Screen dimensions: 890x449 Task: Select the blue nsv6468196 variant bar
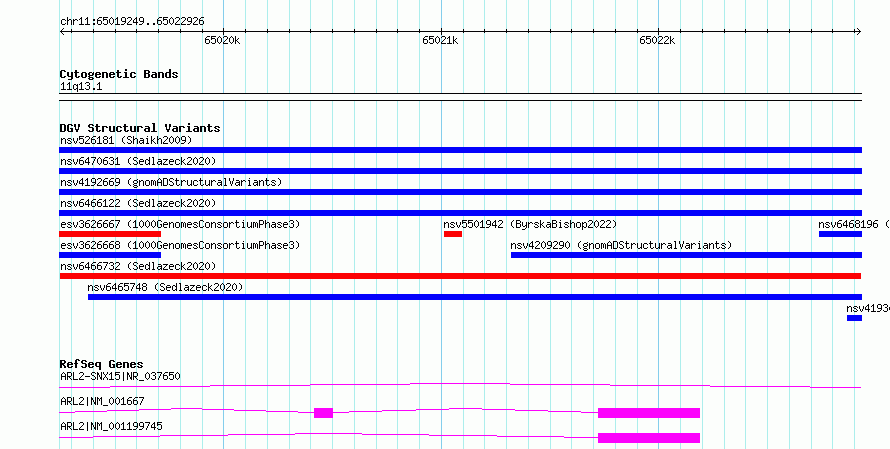840,234
